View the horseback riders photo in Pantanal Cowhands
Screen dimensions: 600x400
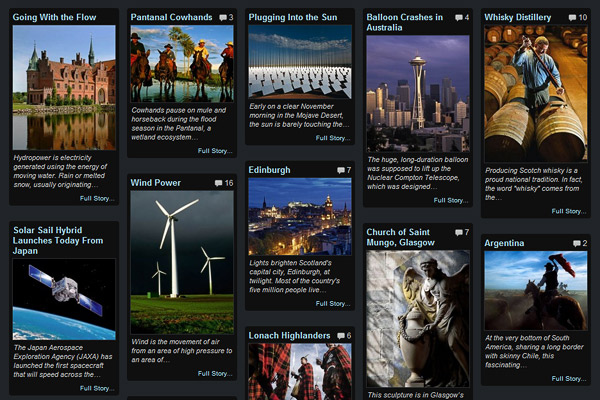182,64
